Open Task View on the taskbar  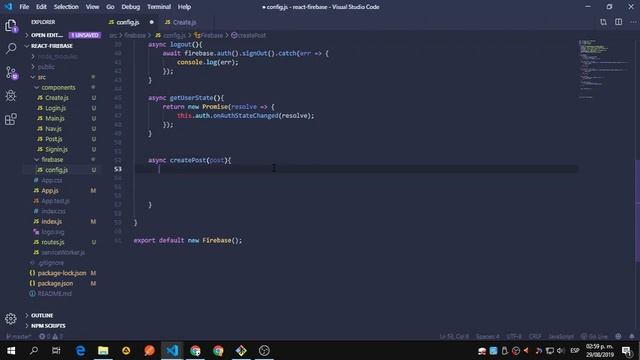tap(56, 351)
